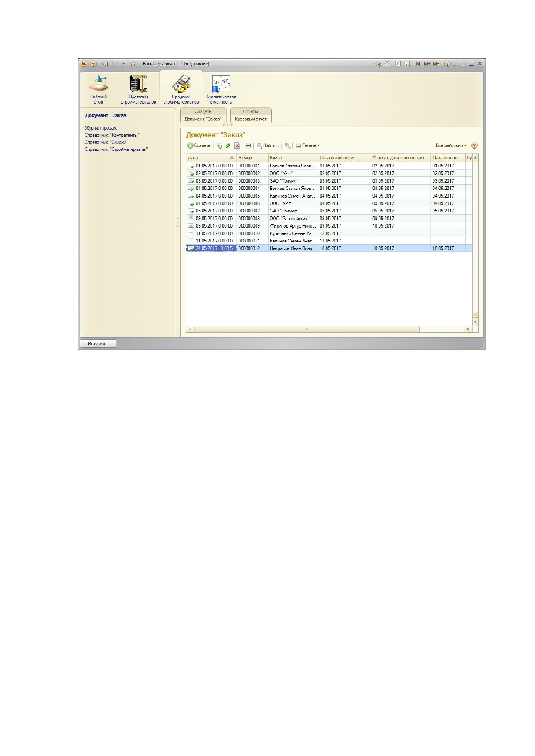Open the main menu dropdown arrow in title bar
This screenshot has width=535, height=756.
point(93,64)
